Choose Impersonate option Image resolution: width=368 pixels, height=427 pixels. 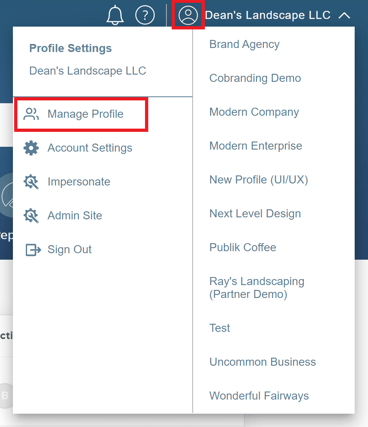pyautogui.click(x=79, y=182)
